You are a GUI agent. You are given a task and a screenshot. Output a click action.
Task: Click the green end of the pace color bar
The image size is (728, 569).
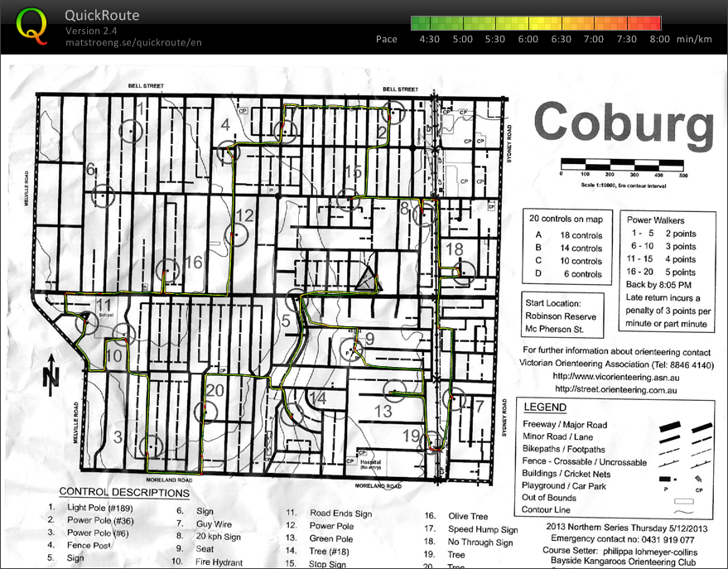pyautogui.click(x=418, y=23)
